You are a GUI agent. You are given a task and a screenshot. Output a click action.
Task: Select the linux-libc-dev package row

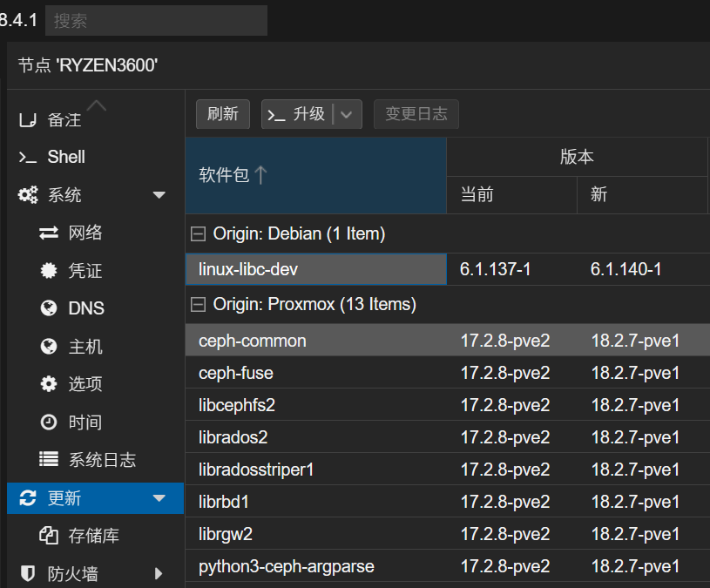pos(448,269)
